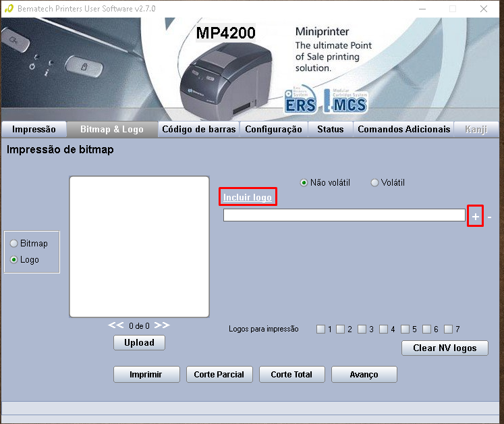Click the white logo preview area
Viewport: 504px width, 424px height.
[x=139, y=246]
